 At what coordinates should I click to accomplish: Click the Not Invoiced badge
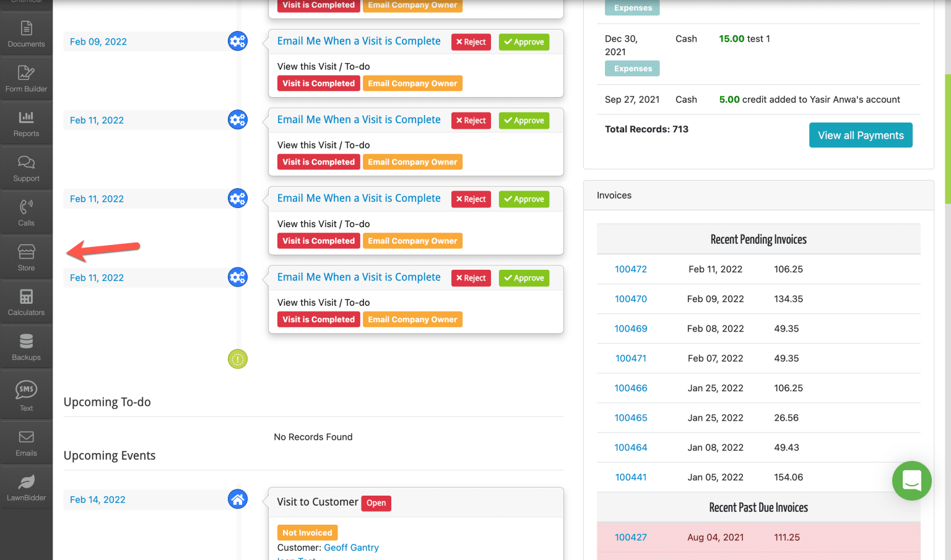click(307, 533)
